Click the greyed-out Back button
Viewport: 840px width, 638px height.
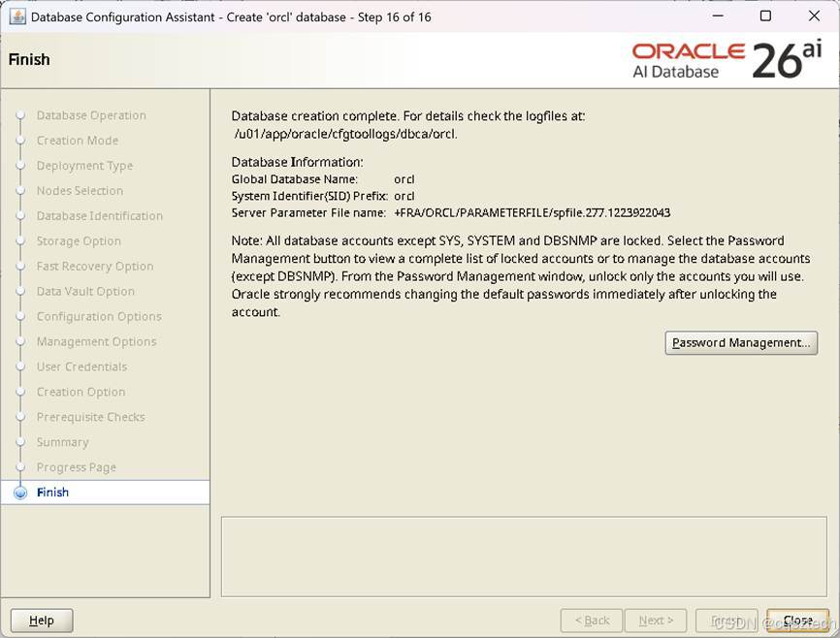point(592,621)
